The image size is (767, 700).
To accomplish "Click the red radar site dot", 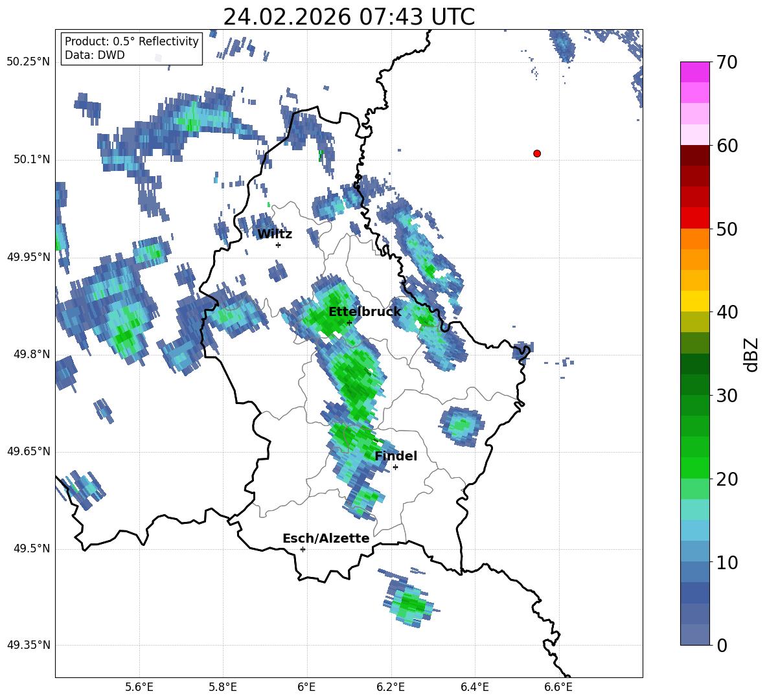I will coord(537,153).
